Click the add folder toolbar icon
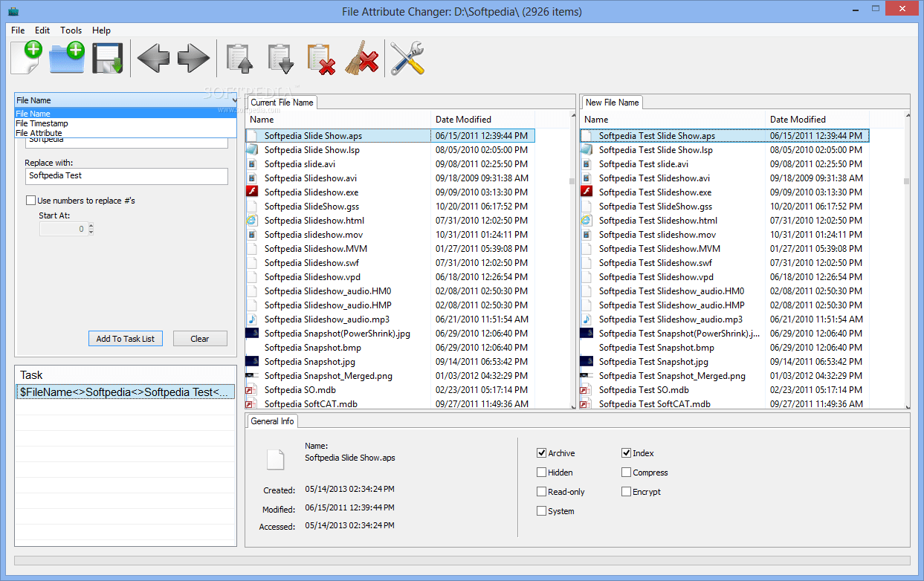The width and height of the screenshot is (924, 581). [67, 57]
